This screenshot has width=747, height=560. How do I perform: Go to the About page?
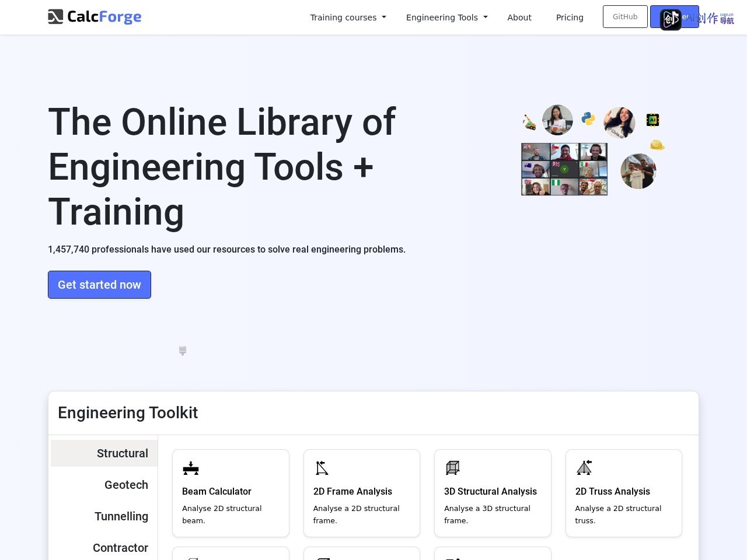[519, 17]
